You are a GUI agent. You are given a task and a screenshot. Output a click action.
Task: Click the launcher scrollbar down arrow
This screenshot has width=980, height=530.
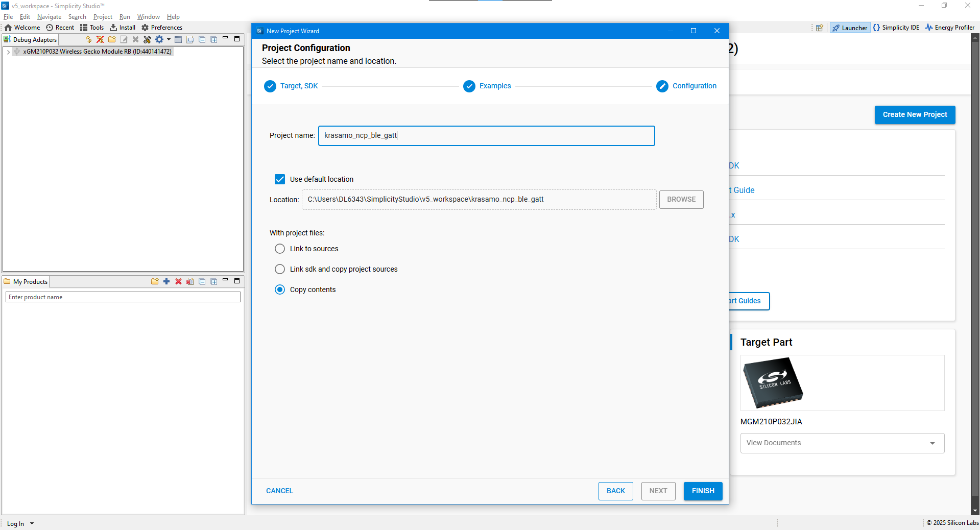(975, 511)
